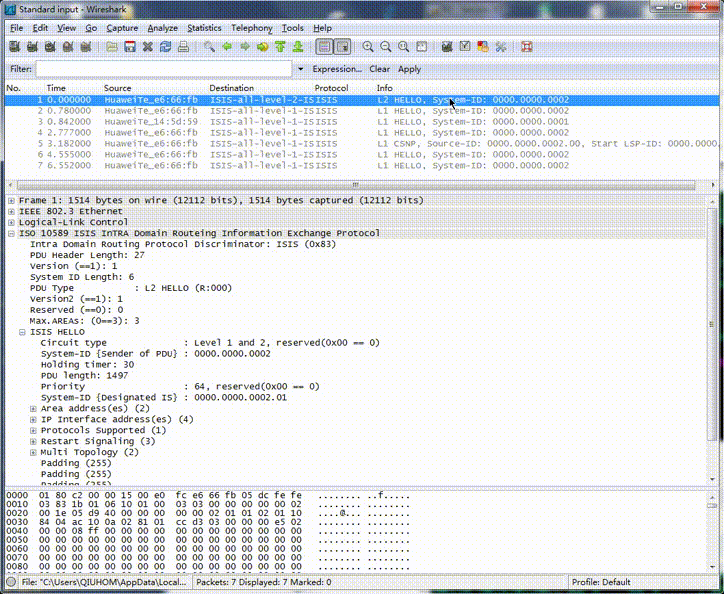Click 'Profile: Default' in status bar
This screenshot has height=594, width=724.
click(601, 582)
